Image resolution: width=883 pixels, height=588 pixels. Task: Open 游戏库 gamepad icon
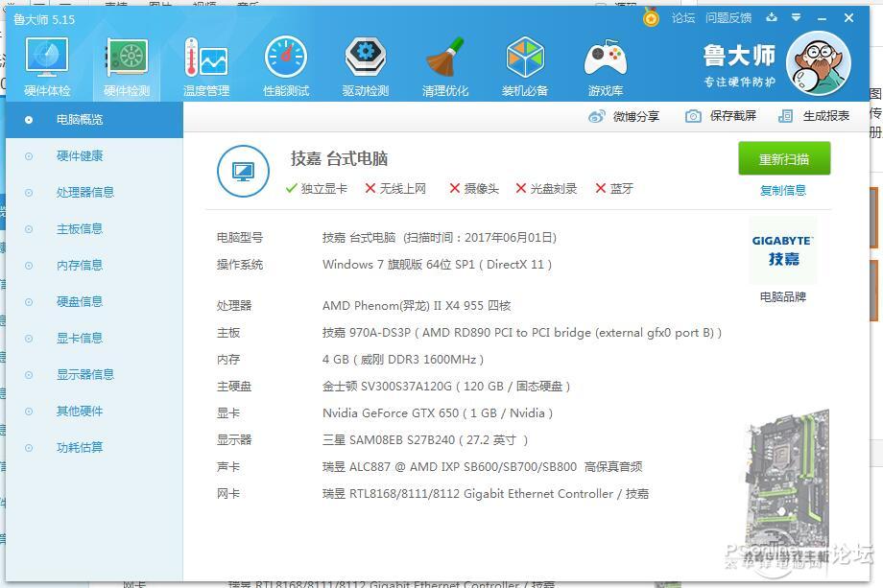pos(606,66)
